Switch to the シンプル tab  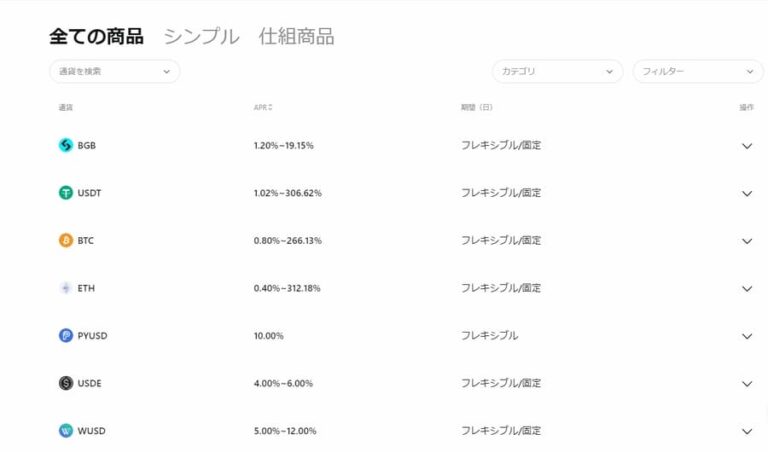[201, 37]
